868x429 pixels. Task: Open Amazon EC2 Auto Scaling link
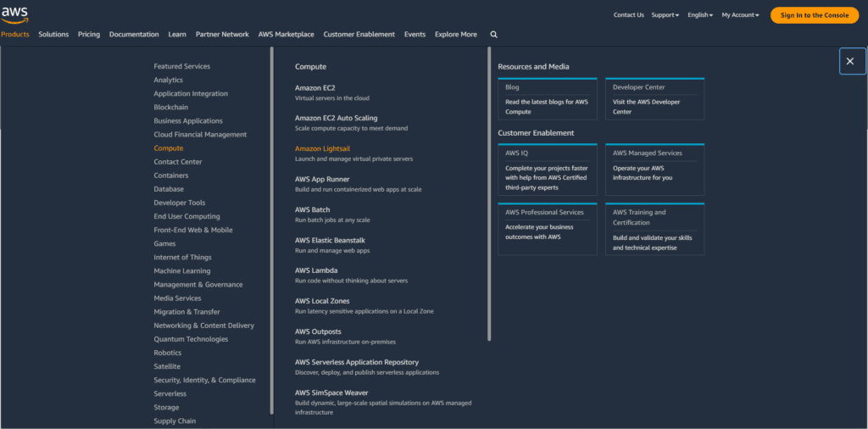(x=336, y=118)
